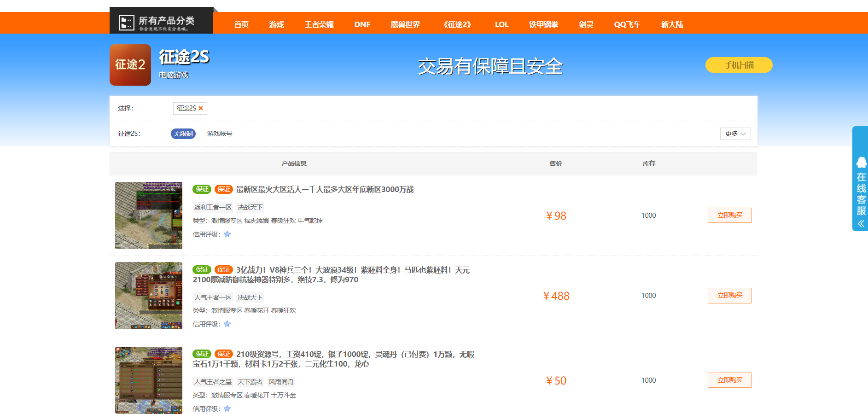This screenshot has height=414, width=868.
Task: Open the 游戏 nav item
Action: (276, 24)
